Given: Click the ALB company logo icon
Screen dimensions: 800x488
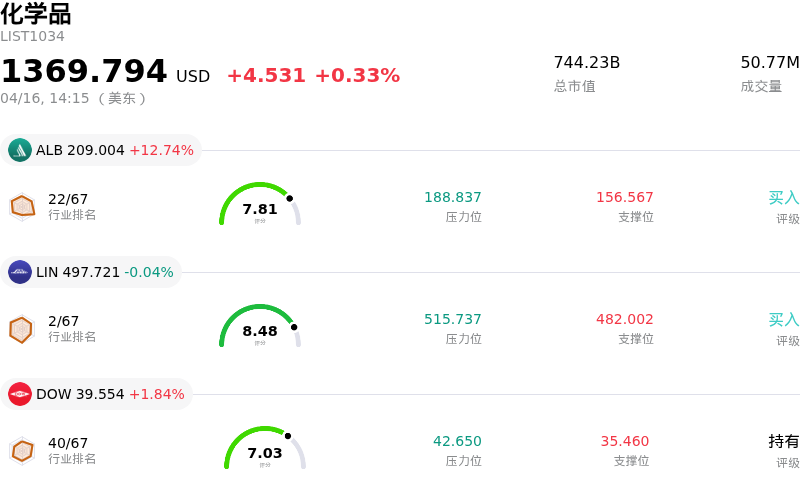Looking at the screenshot, I should point(20,150).
